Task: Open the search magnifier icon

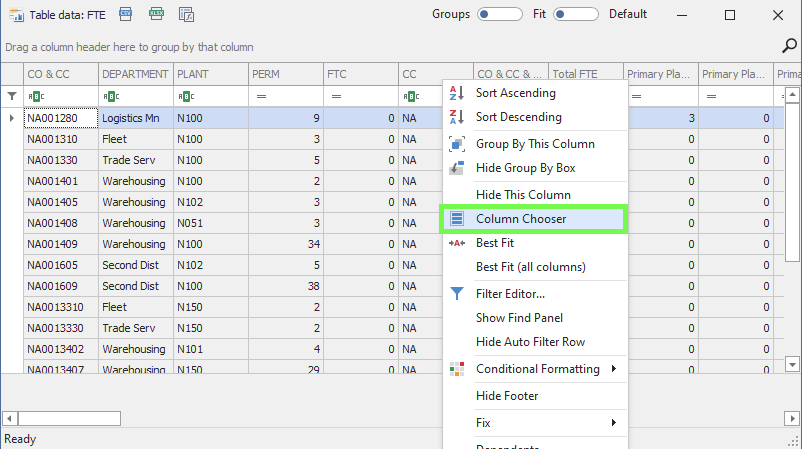Action: tap(788, 45)
